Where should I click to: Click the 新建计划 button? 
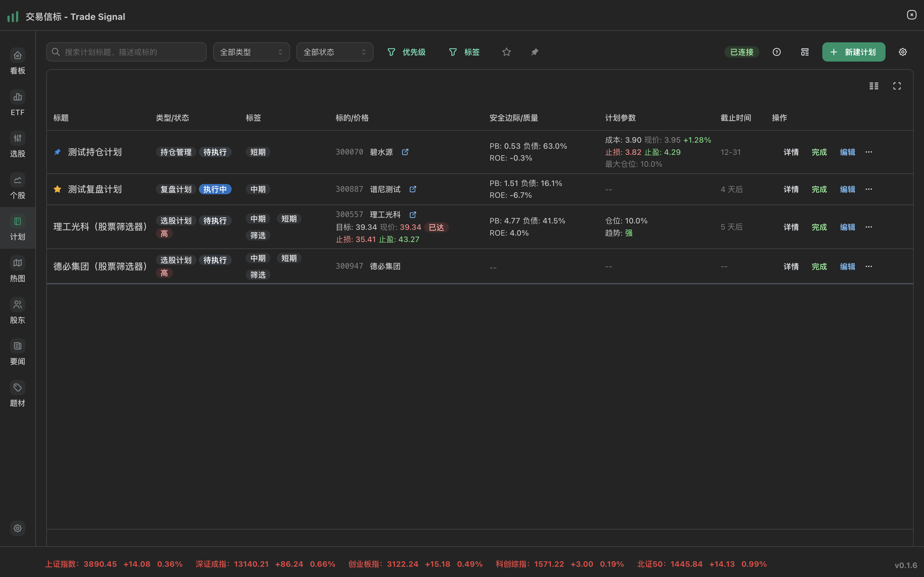pyautogui.click(x=853, y=52)
